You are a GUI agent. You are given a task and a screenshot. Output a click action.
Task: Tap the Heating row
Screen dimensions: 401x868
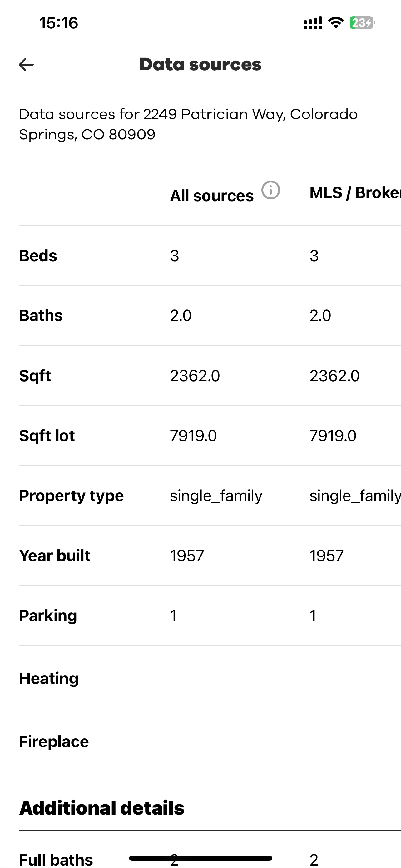(x=210, y=678)
